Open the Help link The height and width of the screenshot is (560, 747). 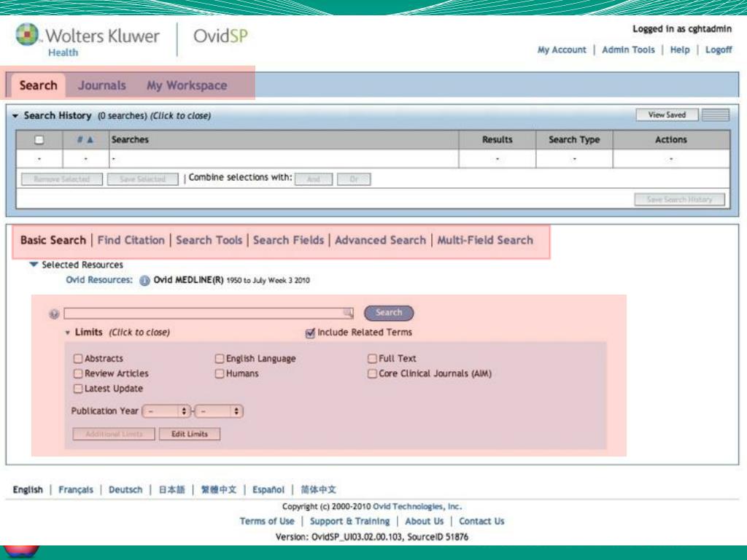pos(680,50)
